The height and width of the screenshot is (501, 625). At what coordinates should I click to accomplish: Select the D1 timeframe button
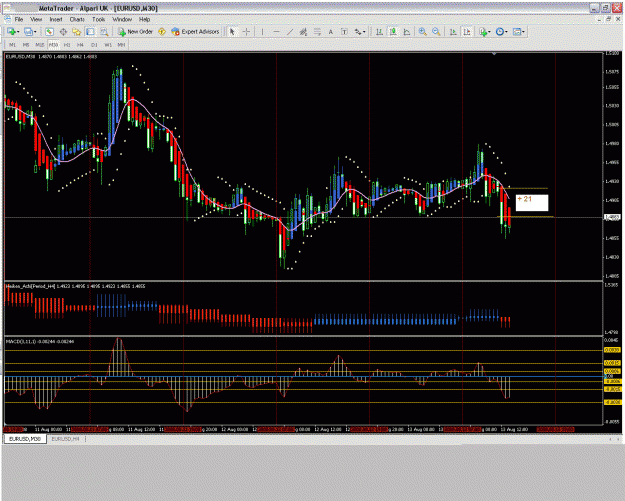[x=94, y=45]
